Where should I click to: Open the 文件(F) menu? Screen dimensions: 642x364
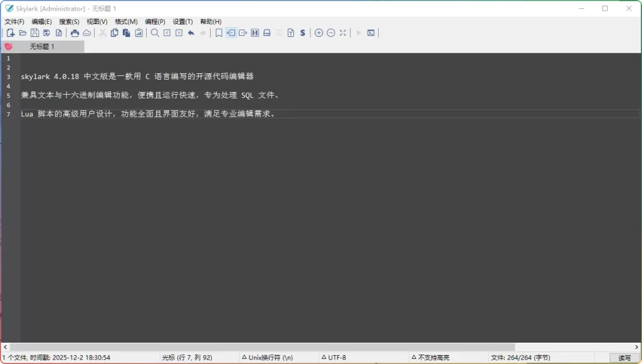tap(15, 21)
